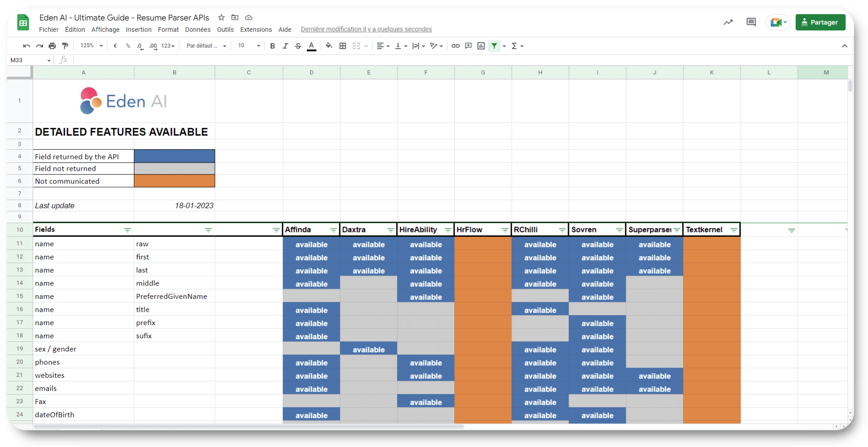Viewport: 868px width, 447px height.
Task: Click the document title to rename
Action: [x=124, y=18]
